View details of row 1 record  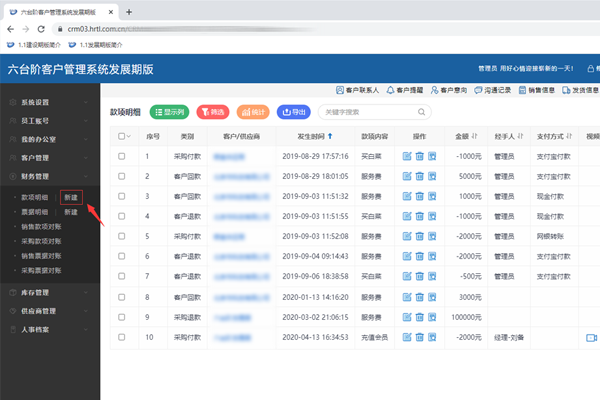tap(432, 156)
